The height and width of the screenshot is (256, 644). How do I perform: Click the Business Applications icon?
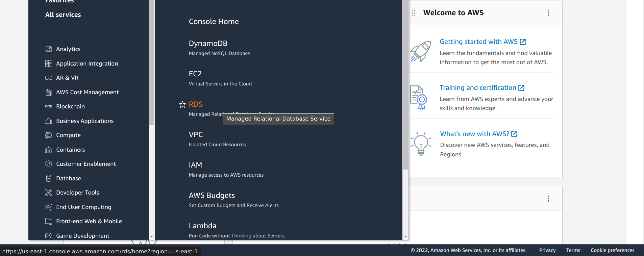(49, 121)
